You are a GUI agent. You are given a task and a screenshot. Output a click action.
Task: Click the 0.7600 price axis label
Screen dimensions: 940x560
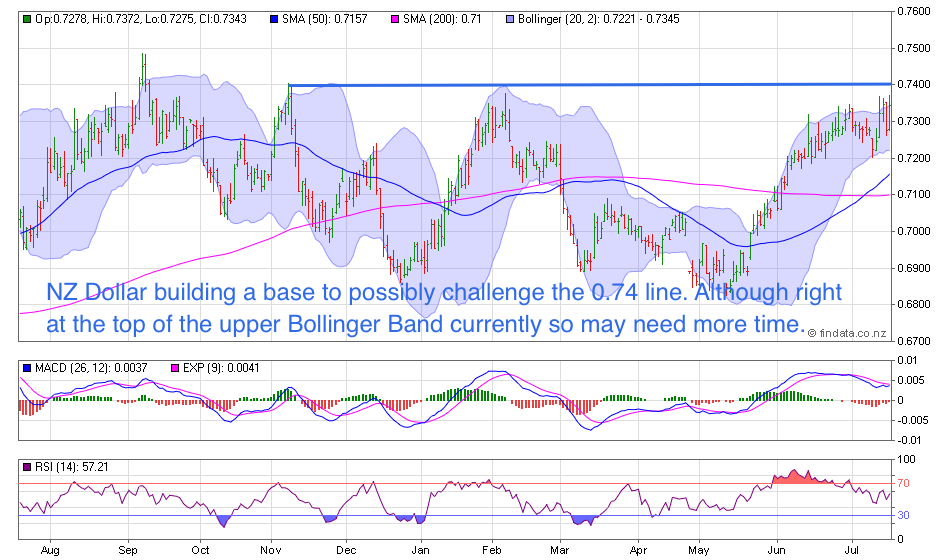tap(914, 11)
